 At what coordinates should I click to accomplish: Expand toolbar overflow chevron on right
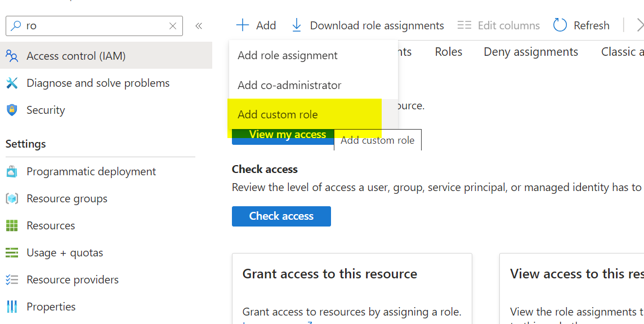tap(640, 25)
